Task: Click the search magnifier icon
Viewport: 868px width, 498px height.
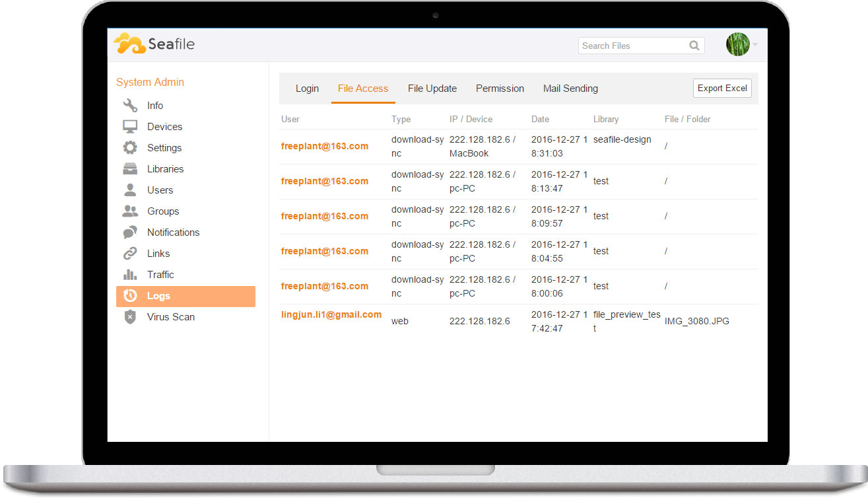Action: tap(694, 46)
